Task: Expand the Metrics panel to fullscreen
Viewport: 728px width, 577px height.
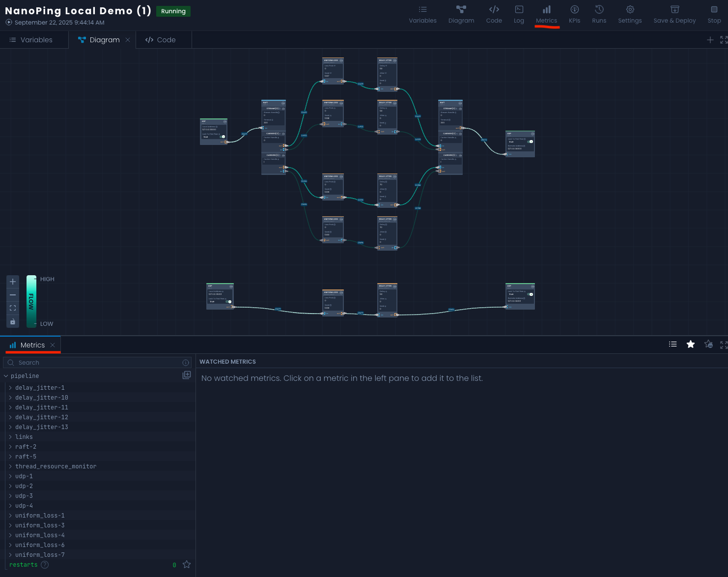Action: (723, 344)
